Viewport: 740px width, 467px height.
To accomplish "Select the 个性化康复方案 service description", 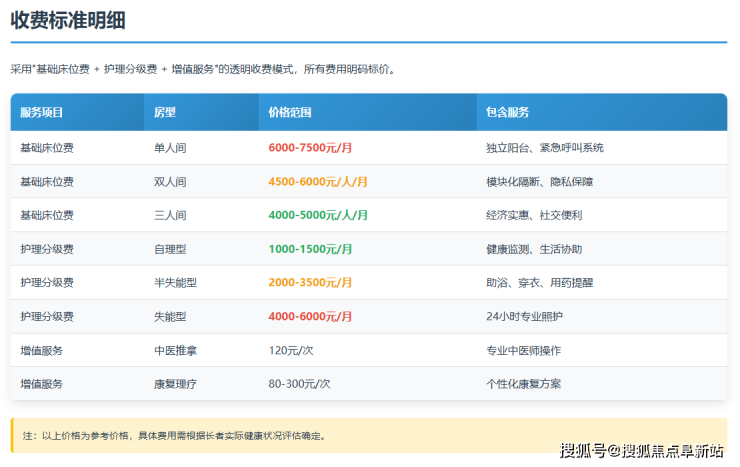I will pos(523,383).
